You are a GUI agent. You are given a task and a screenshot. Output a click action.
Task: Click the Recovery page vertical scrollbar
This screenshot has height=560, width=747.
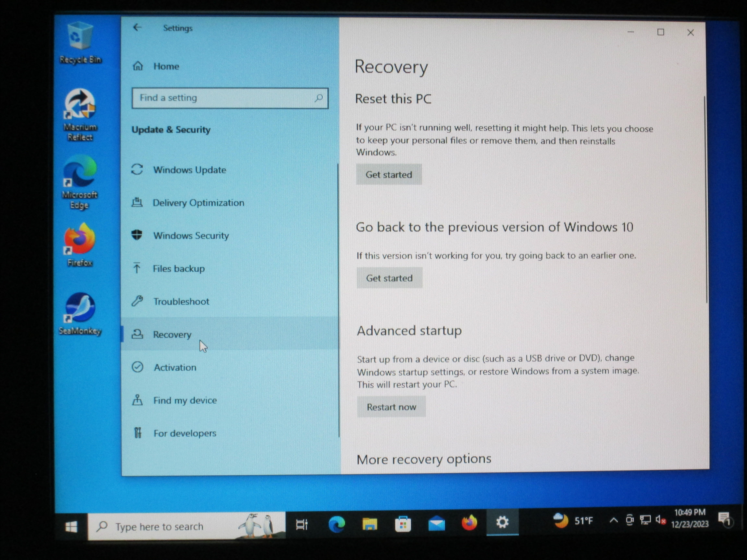(706, 200)
